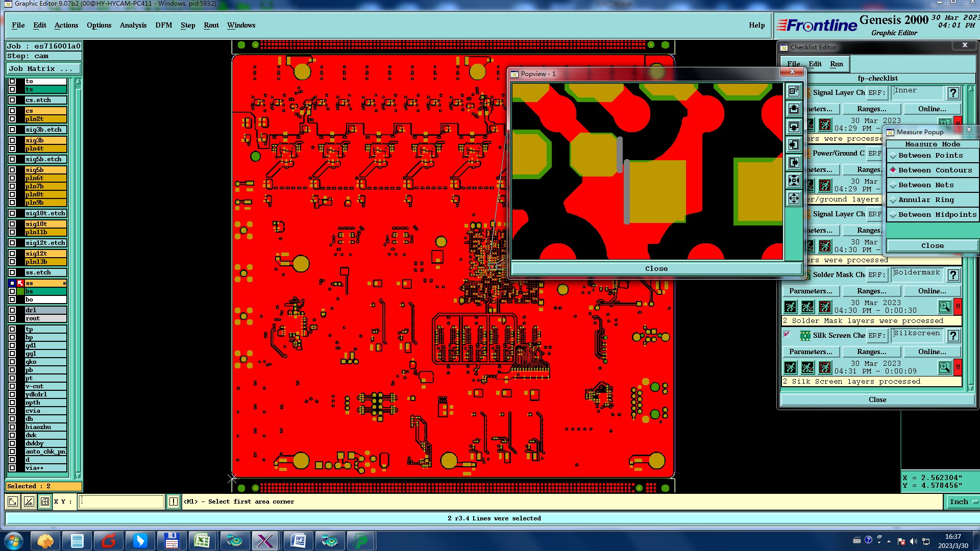Open the Inch units dropdown
The image size is (980, 551).
963,502
